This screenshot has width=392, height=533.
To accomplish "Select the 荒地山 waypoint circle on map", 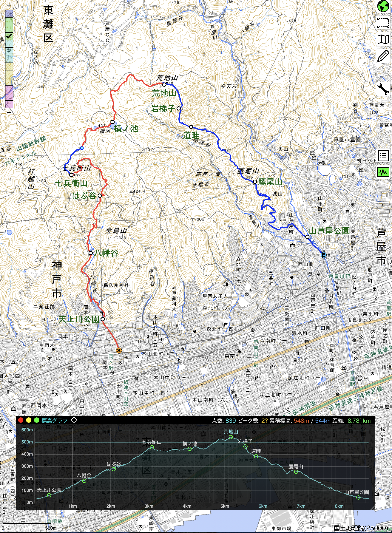I will pyautogui.click(x=164, y=84).
